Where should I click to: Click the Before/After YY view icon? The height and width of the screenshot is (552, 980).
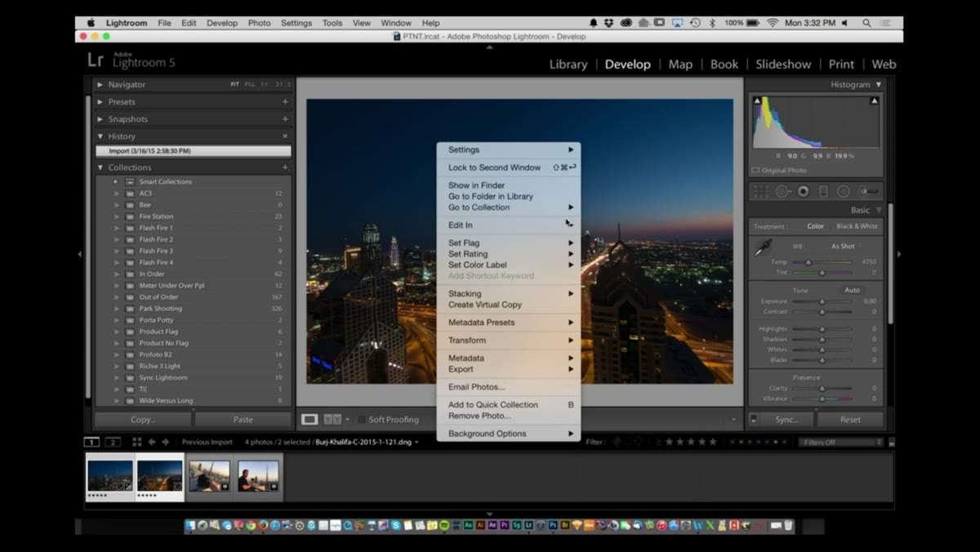pyautogui.click(x=332, y=419)
